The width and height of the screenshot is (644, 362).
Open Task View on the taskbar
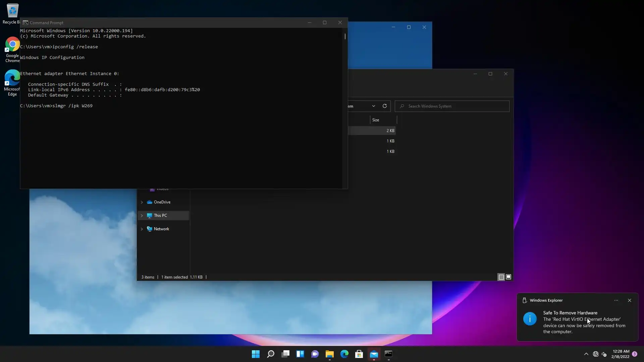pyautogui.click(x=285, y=354)
